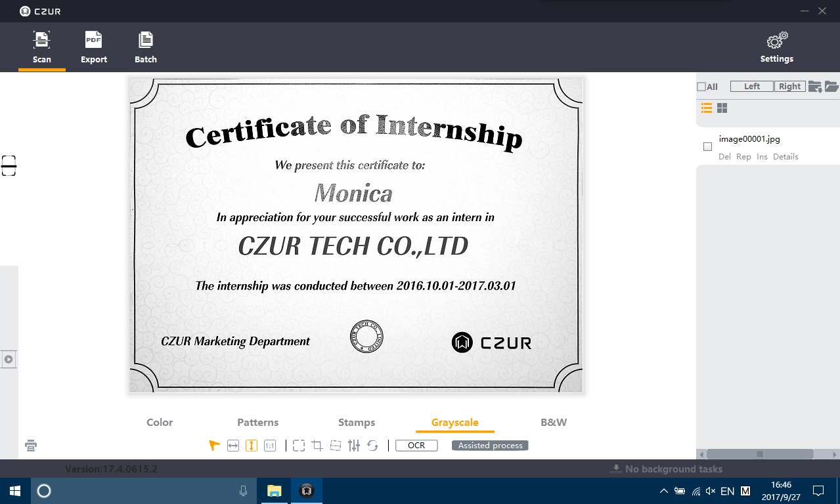Open the image adjustment sliders icon

pyautogui.click(x=354, y=446)
